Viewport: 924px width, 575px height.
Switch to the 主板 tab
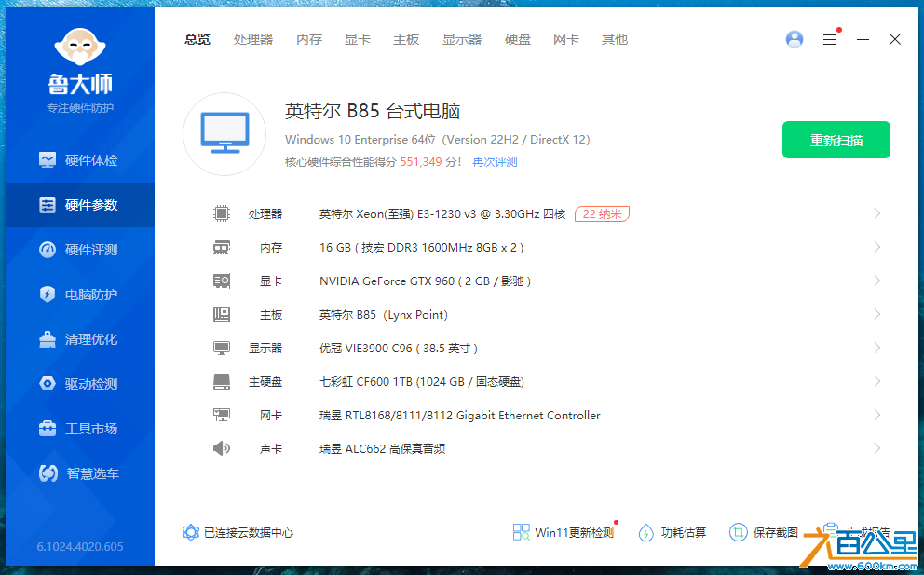click(x=406, y=39)
